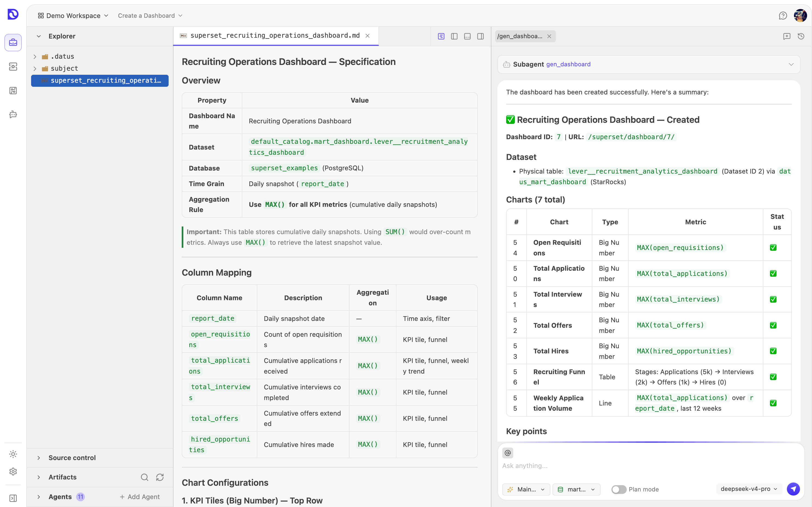The image size is (812, 507).
Task: Open the third sidebar dashboard icon
Action: click(13, 91)
